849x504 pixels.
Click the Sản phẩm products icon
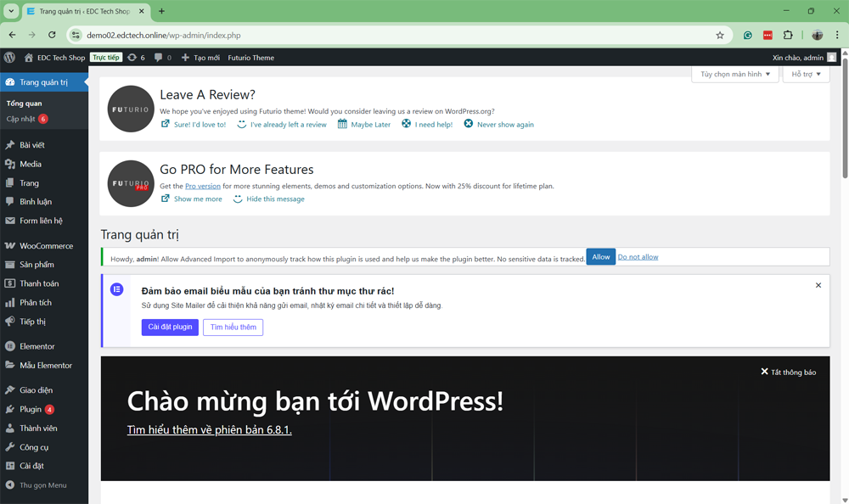pyautogui.click(x=9, y=265)
